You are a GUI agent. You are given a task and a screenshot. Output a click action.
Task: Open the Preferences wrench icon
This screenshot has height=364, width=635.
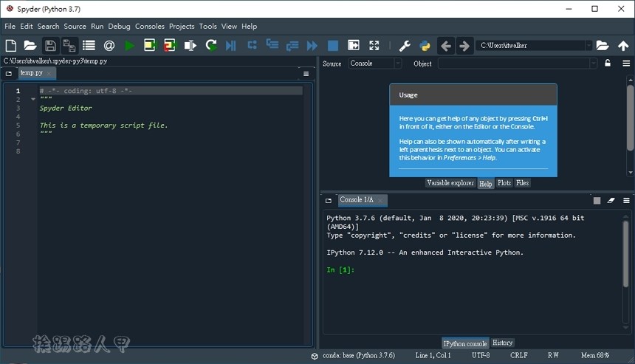click(x=405, y=46)
